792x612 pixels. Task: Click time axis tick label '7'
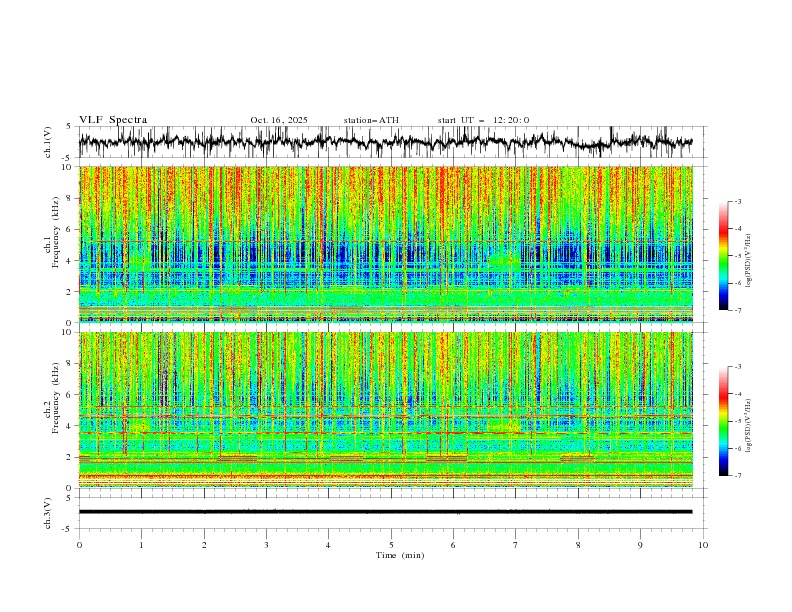(x=516, y=545)
